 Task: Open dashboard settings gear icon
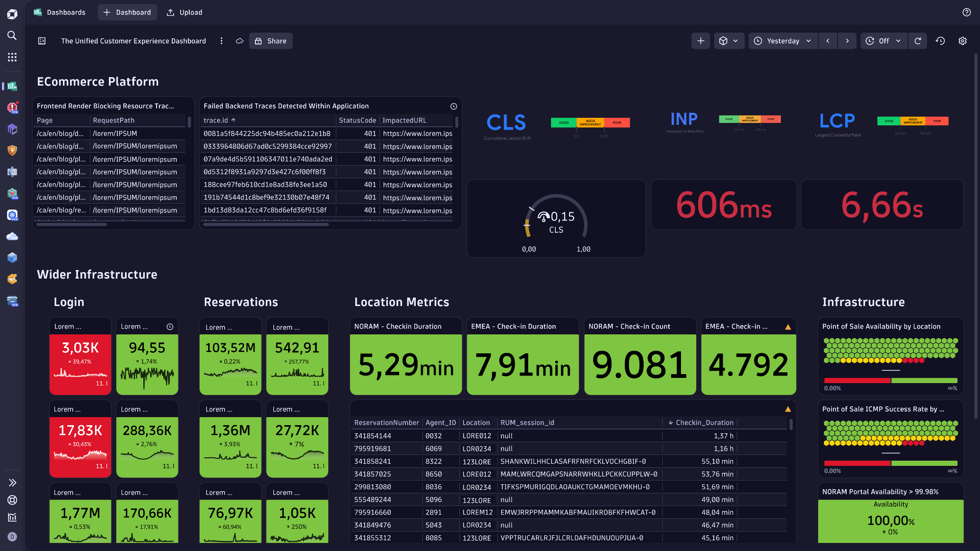(x=962, y=41)
